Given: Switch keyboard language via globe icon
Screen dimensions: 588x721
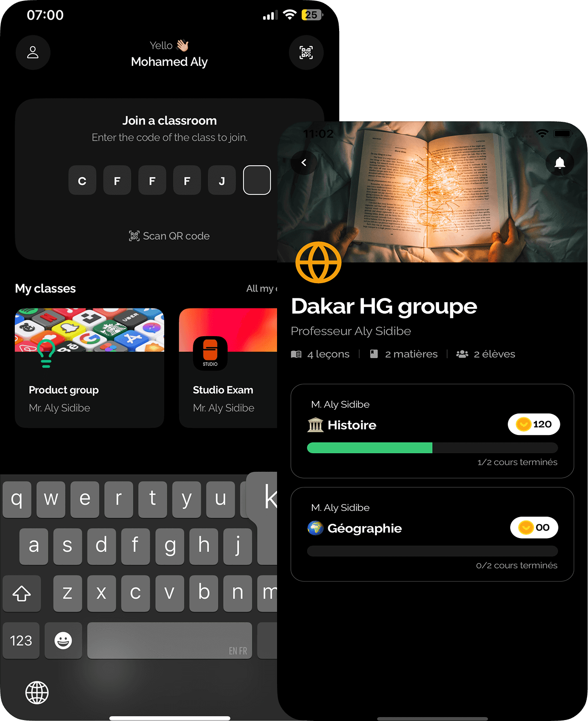Looking at the screenshot, I should pyautogui.click(x=37, y=693).
